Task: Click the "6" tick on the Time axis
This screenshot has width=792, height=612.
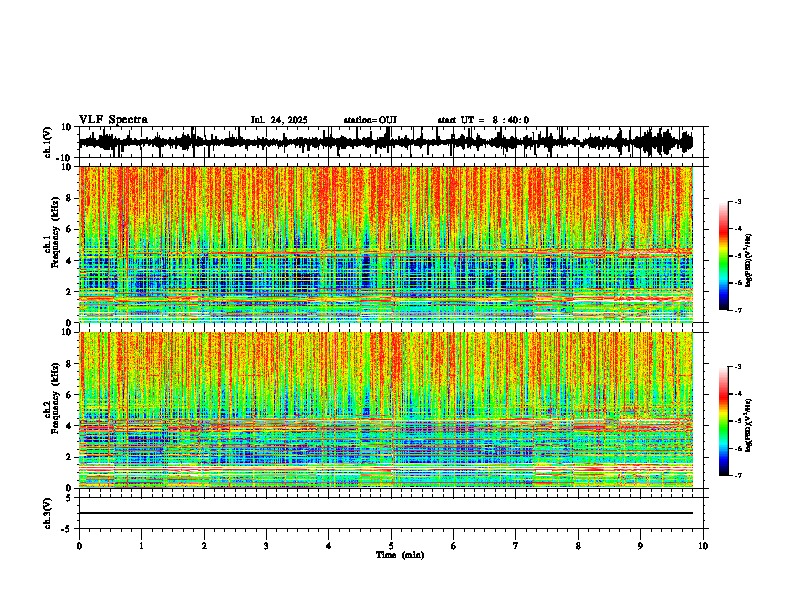Action: (x=454, y=546)
